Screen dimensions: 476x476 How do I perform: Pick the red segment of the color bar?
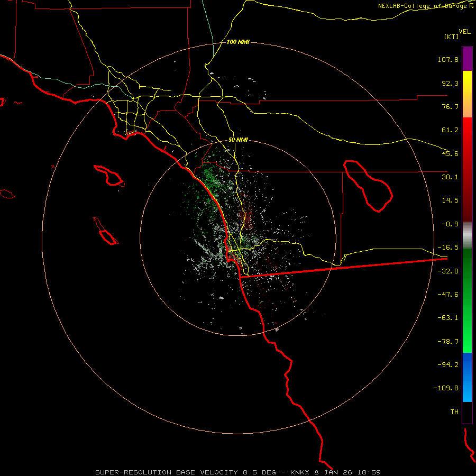tap(467, 169)
